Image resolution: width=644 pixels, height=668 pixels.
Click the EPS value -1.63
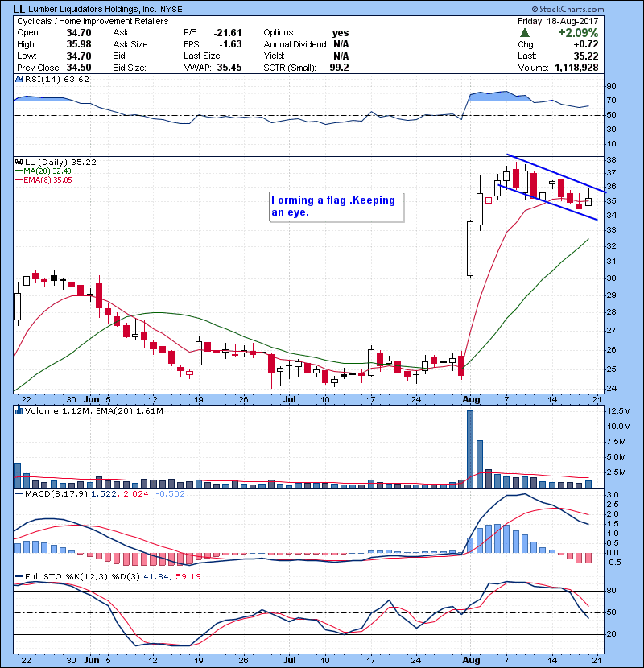[x=230, y=44]
